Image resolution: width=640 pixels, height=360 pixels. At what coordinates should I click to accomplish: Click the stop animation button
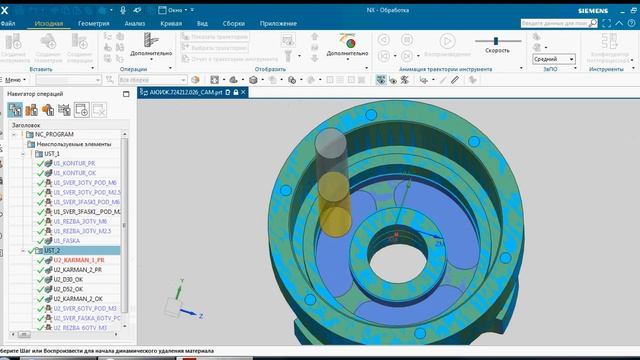[x=407, y=40]
